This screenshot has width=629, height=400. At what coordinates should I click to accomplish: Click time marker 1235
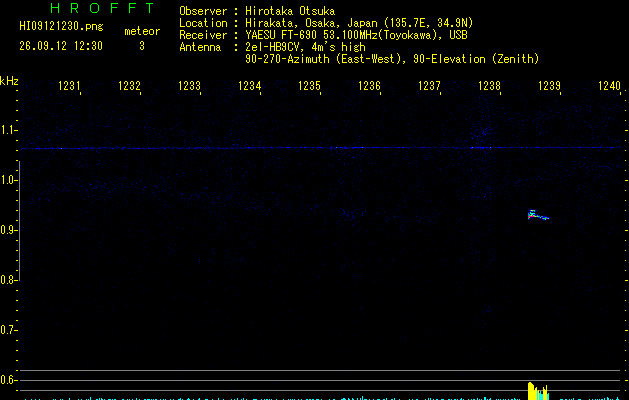coord(310,86)
